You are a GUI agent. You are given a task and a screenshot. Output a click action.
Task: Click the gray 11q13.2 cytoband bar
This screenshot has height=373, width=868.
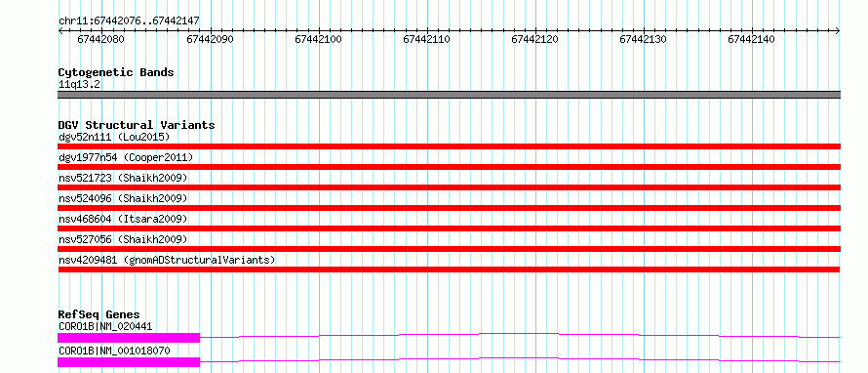click(449, 95)
